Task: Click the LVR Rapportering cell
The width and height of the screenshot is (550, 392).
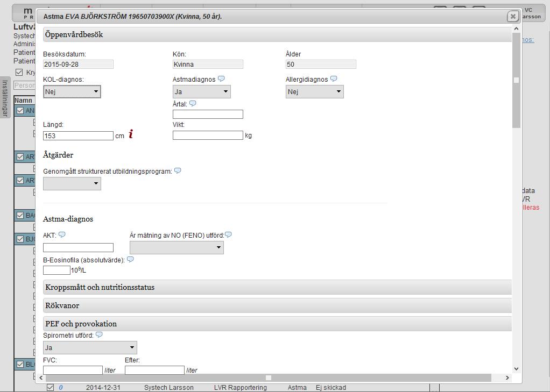Action: (240, 388)
